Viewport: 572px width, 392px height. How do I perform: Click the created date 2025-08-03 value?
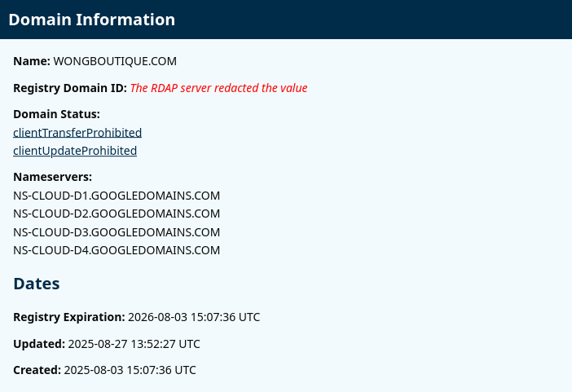pyautogui.click(x=130, y=370)
